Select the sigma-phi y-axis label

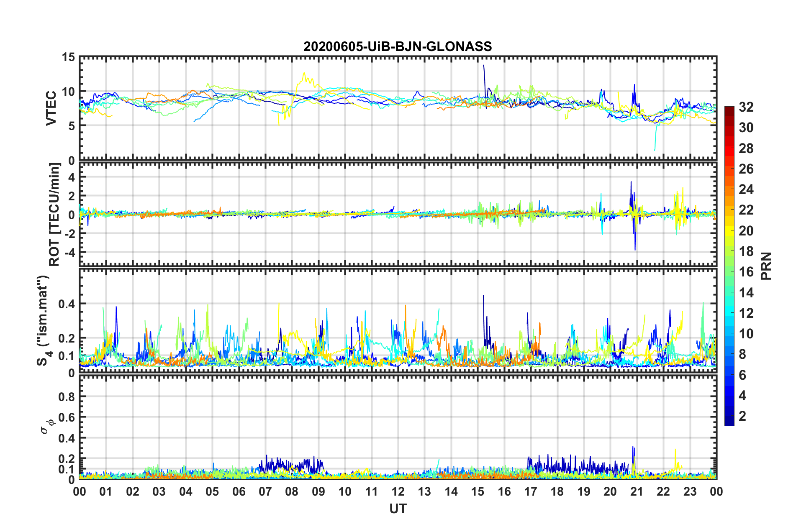click(48, 427)
